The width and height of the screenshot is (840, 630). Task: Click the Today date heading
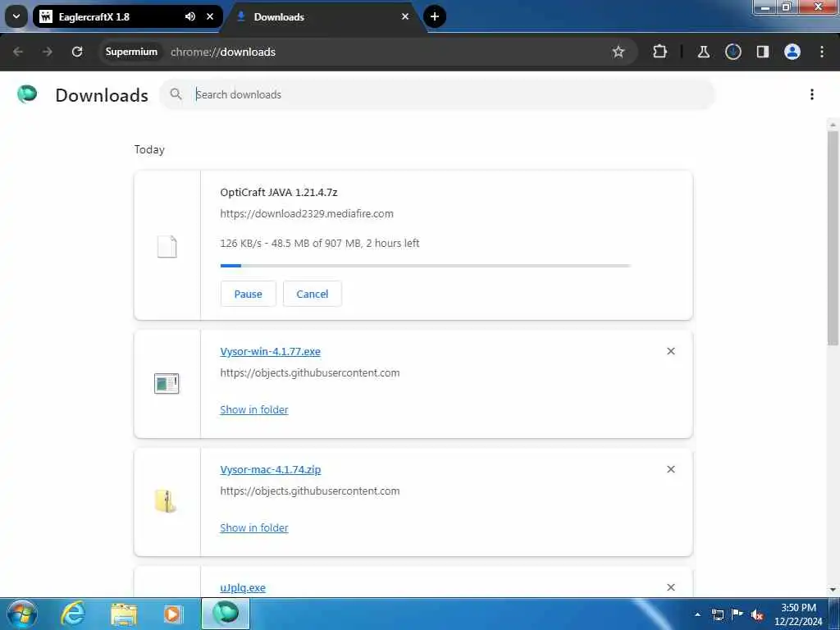[x=149, y=149]
